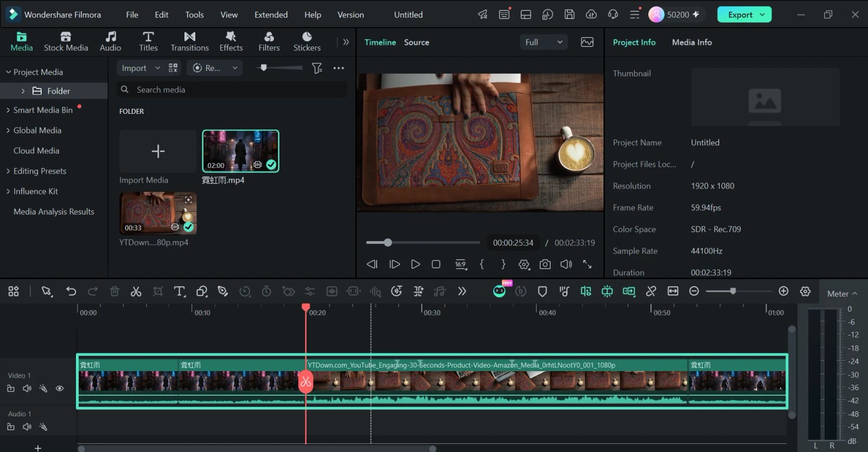Viewport: 868px width, 452px height.
Task: Switch to the Transitions tab
Action: click(x=189, y=42)
